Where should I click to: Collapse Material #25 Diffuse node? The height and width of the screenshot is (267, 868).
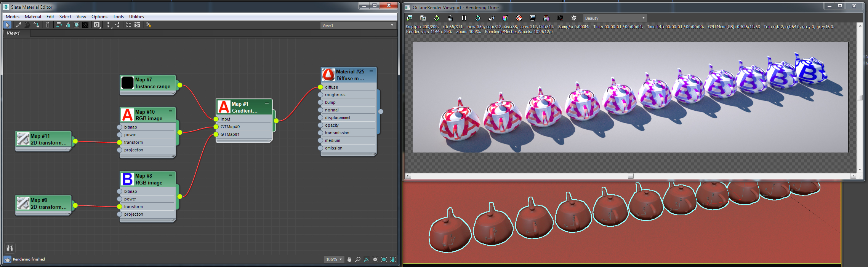(x=371, y=71)
